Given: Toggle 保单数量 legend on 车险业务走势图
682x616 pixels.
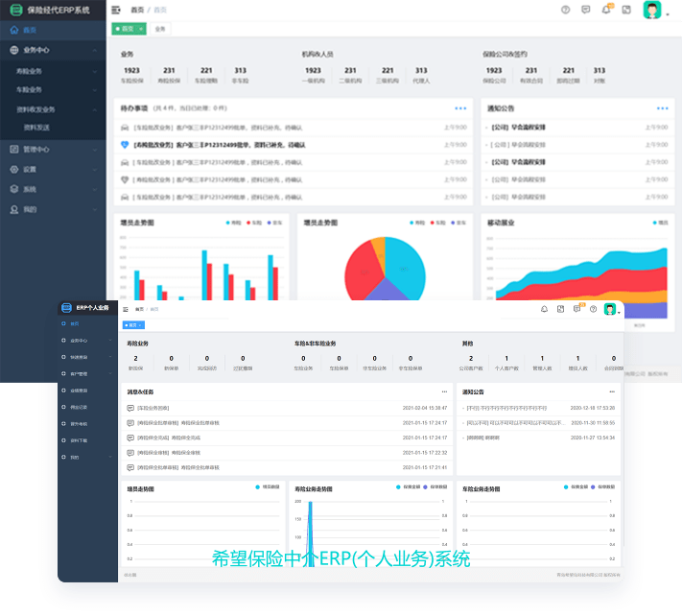Looking at the screenshot, I should [602, 486].
